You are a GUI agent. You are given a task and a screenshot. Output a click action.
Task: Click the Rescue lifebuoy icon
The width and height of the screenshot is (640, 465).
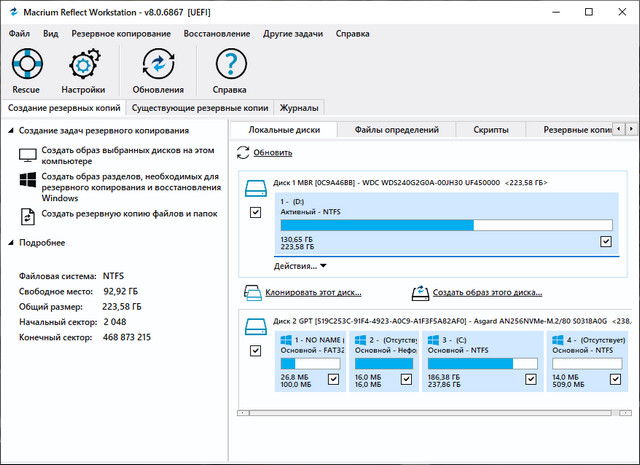point(26,65)
